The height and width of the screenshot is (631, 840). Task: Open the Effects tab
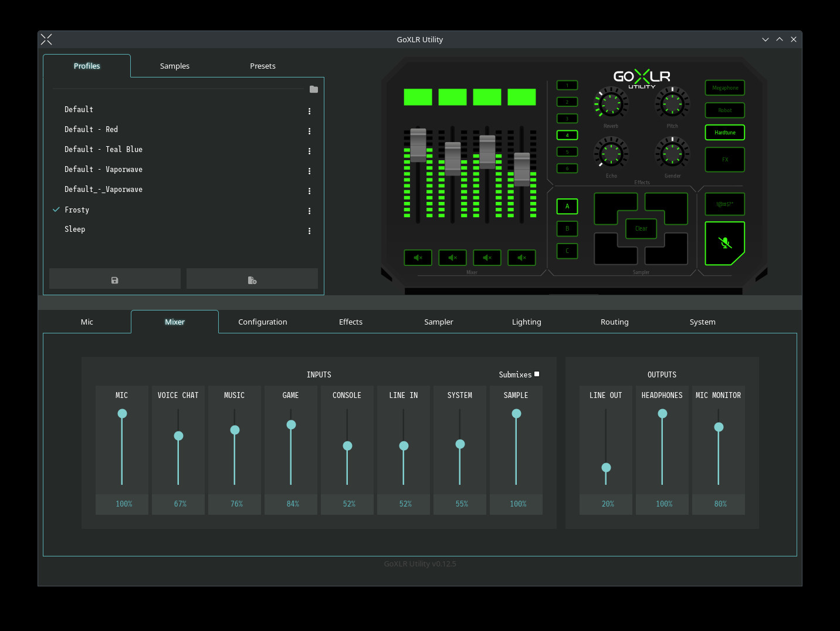pos(351,322)
